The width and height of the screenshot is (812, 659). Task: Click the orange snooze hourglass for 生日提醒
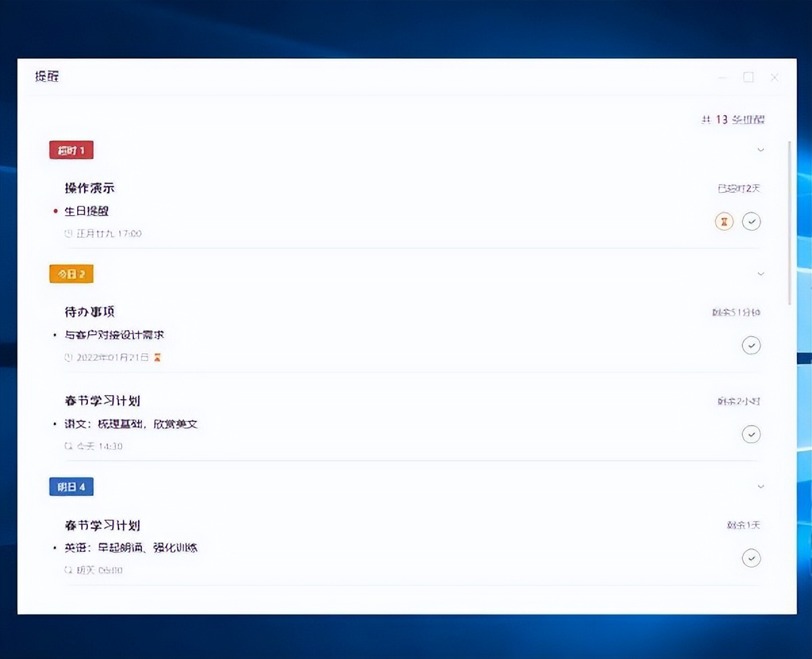[x=724, y=221]
